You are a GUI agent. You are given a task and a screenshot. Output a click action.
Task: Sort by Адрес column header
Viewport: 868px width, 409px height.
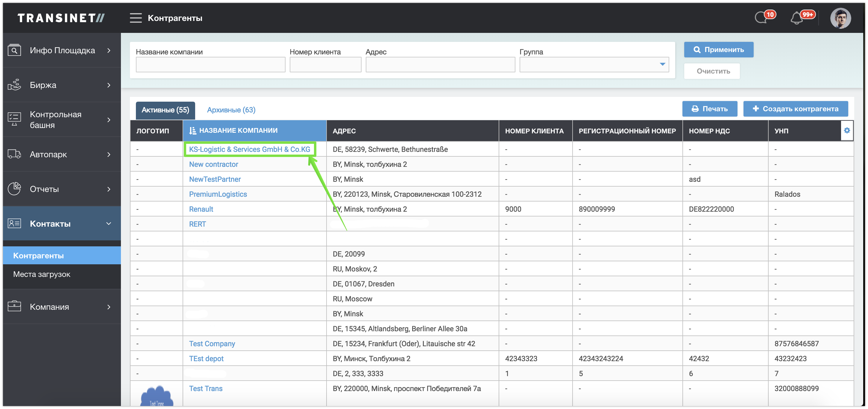pyautogui.click(x=412, y=131)
